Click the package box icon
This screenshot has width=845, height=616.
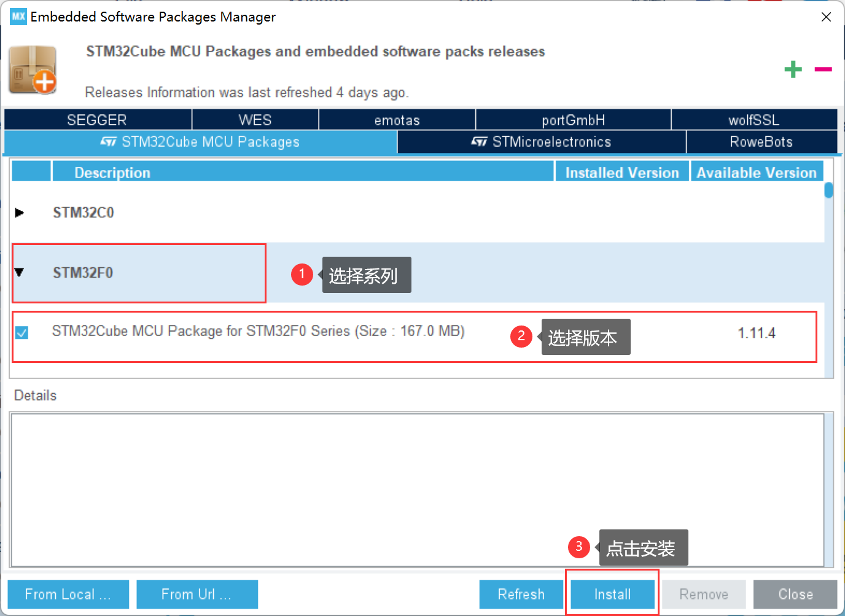click(33, 70)
